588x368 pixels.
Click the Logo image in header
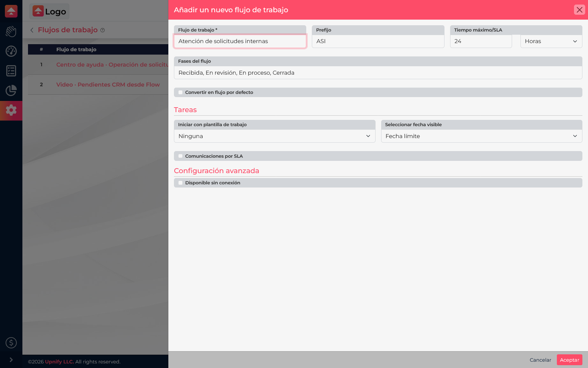(x=49, y=12)
